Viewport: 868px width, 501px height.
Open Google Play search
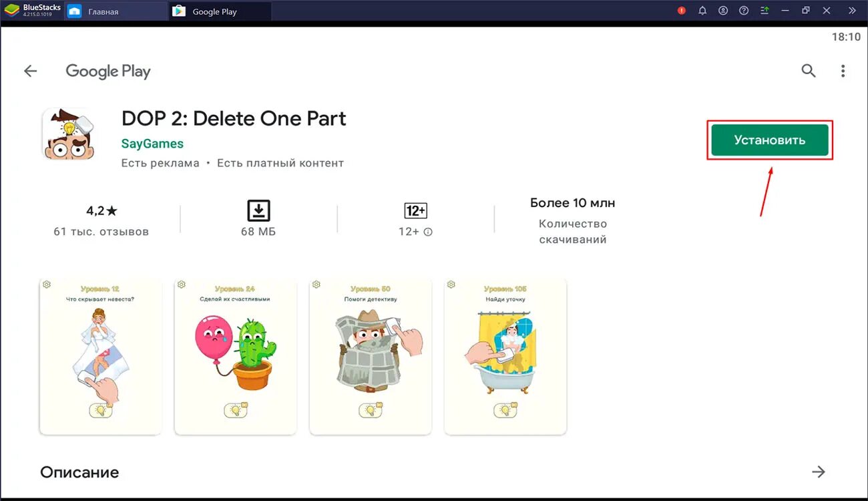coord(809,71)
